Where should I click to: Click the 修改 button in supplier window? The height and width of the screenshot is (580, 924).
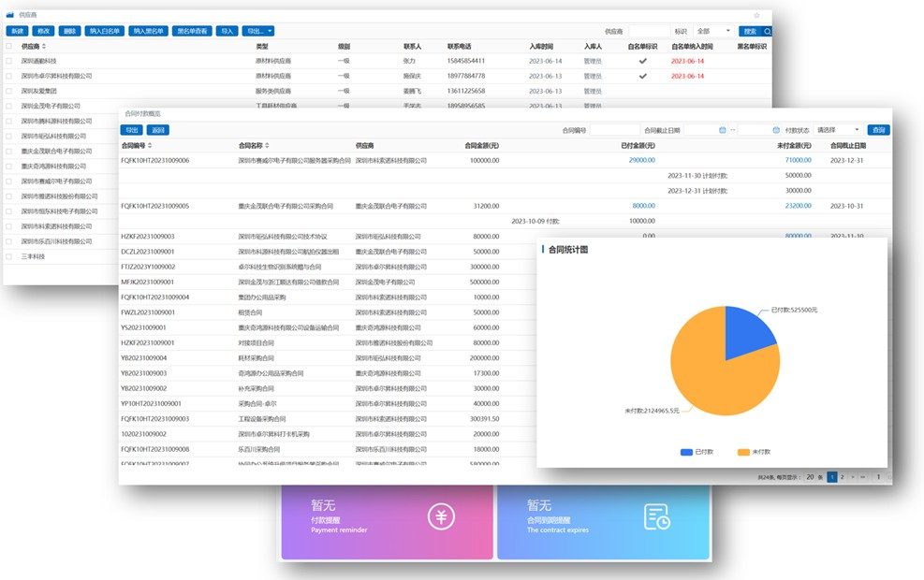[44, 31]
